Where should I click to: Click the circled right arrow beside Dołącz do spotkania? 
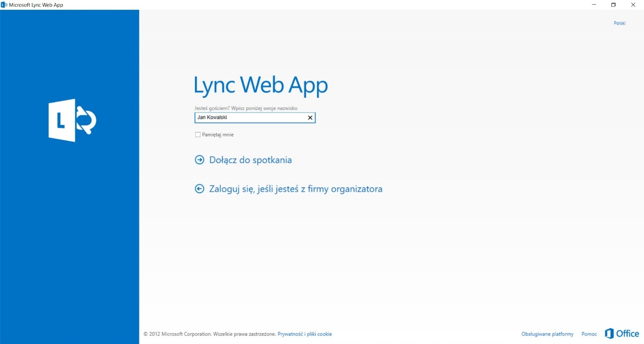pyautogui.click(x=199, y=160)
